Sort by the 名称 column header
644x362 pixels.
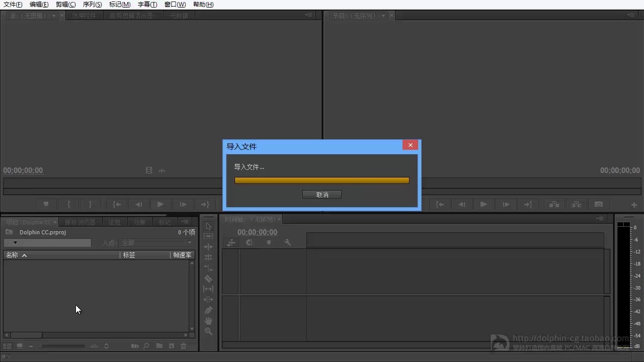[61, 255]
